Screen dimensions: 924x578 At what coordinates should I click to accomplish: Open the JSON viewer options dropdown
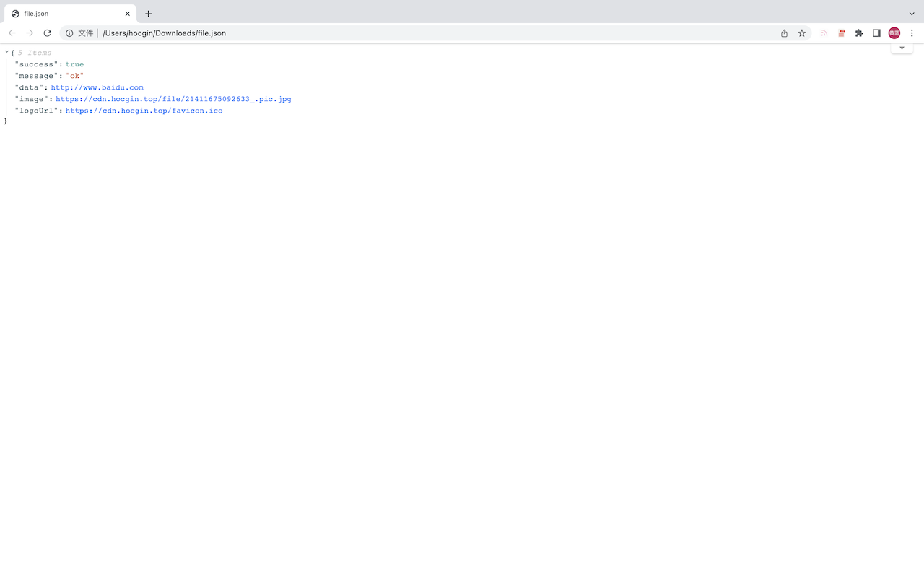[x=902, y=48]
